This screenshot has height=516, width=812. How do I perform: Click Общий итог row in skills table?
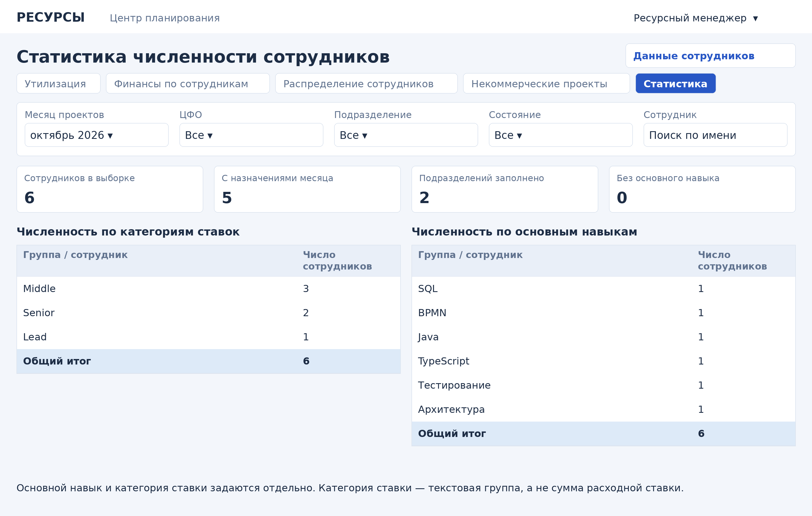pos(603,434)
